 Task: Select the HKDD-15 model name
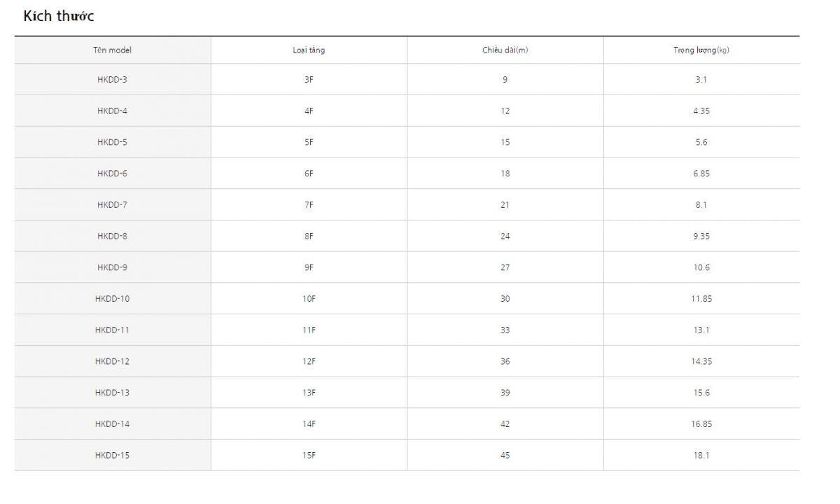click(x=112, y=456)
